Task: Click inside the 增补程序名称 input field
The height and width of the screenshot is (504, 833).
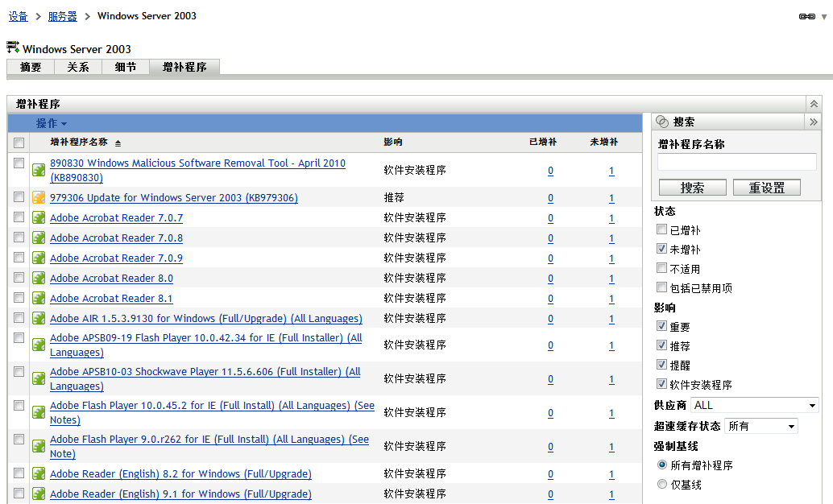Action: tap(736, 161)
